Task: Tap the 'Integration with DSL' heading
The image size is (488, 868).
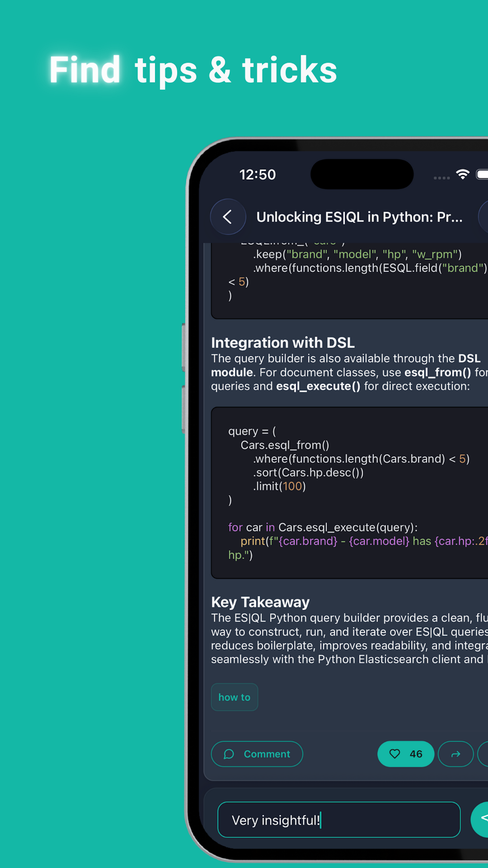Action: pyautogui.click(x=283, y=343)
